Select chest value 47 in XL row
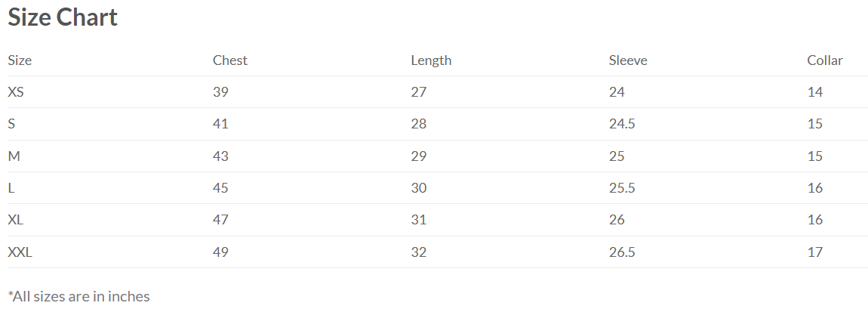This screenshot has height=309, width=868. tap(220, 220)
